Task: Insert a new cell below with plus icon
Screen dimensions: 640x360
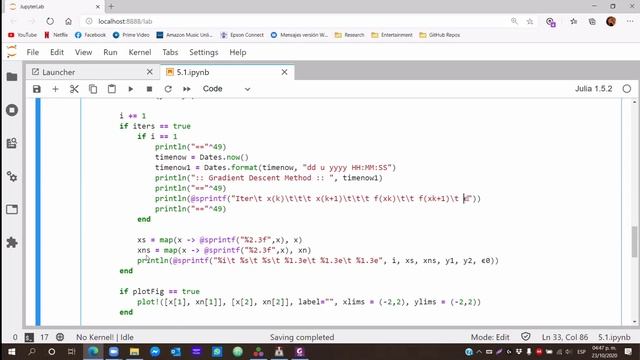Action: [56, 89]
